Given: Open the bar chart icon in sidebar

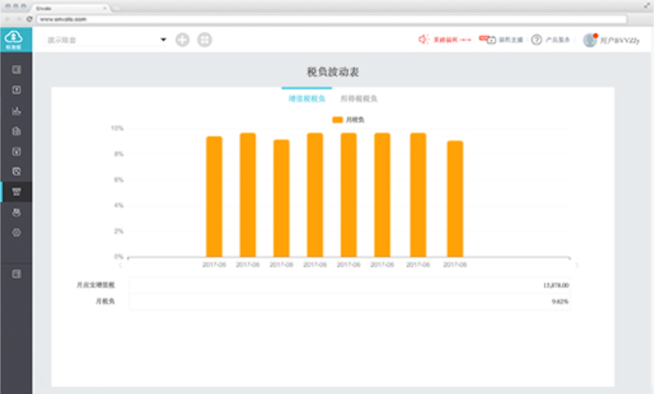Looking at the screenshot, I should [16, 110].
